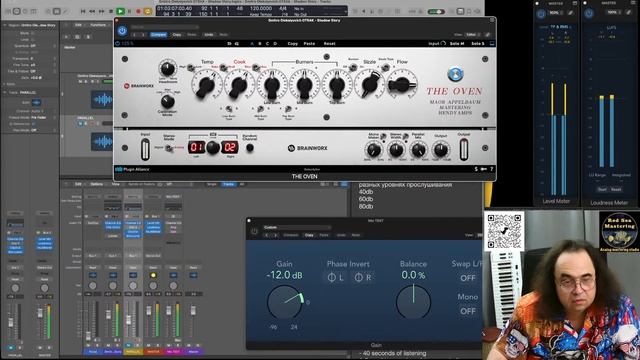Click Undo in The Oven header
The width and height of the screenshot is (640, 360).
click(x=209, y=35)
